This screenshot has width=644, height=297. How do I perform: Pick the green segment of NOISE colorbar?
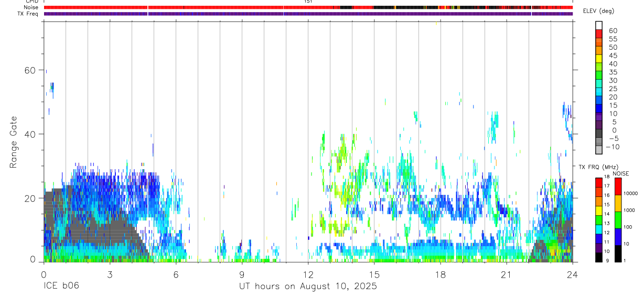[618, 219]
